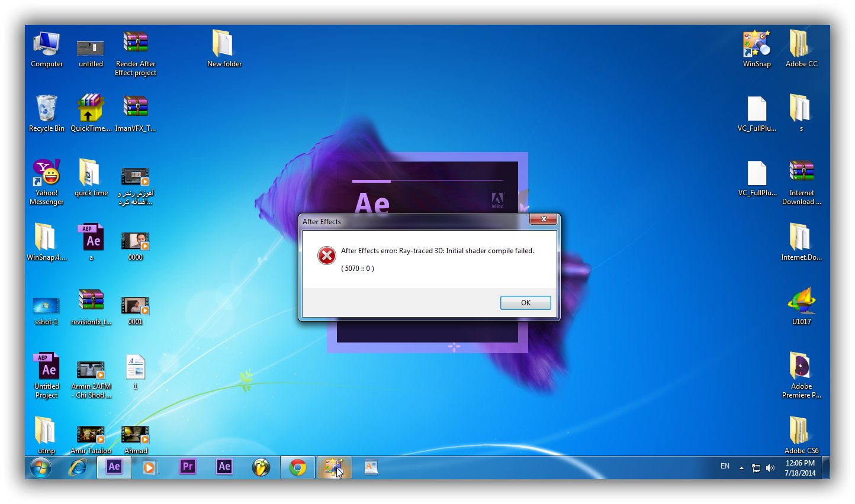Select the WinSnap desktop shortcut
Image resolution: width=855 pixels, height=504 pixels.
coord(757,49)
